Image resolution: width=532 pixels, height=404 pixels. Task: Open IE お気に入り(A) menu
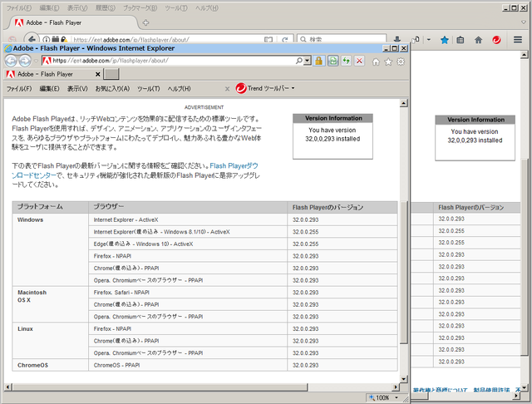[112, 89]
